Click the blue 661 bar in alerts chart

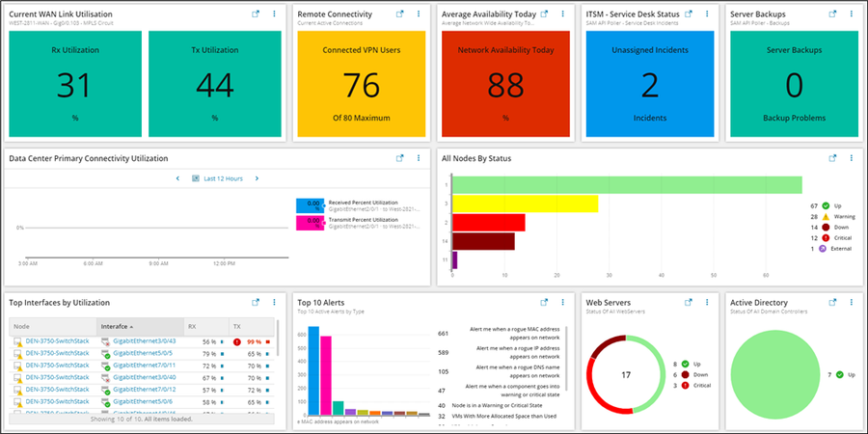313,371
